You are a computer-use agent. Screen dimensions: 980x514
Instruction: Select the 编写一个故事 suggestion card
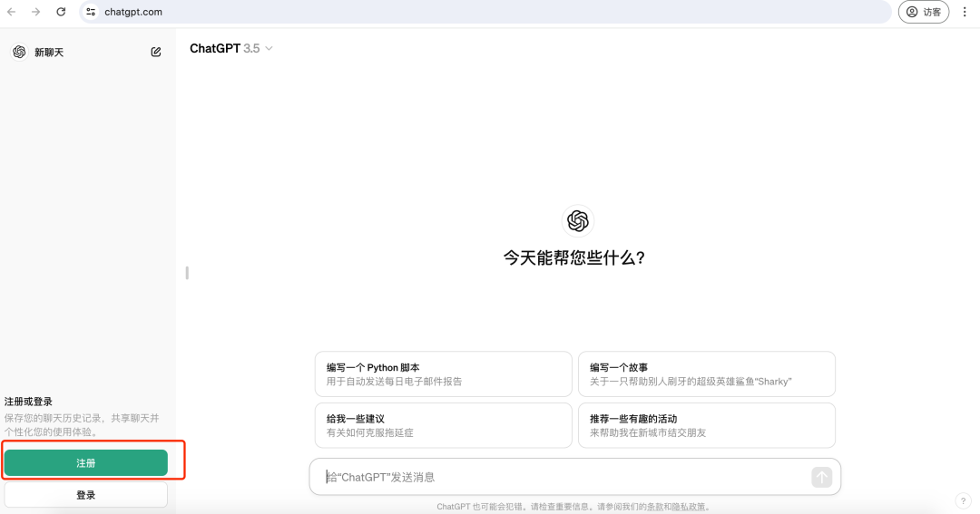(x=706, y=374)
